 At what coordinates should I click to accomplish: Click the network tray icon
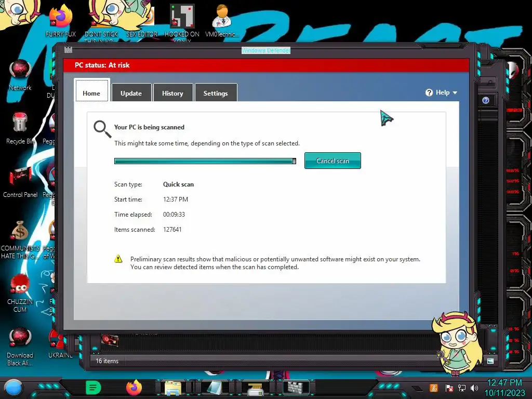click(461, 388)
